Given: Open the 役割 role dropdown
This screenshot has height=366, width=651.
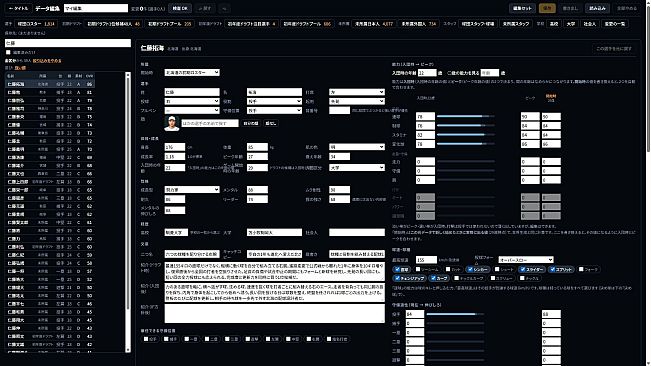Looking at the screenshot, I should pos(274,101).
